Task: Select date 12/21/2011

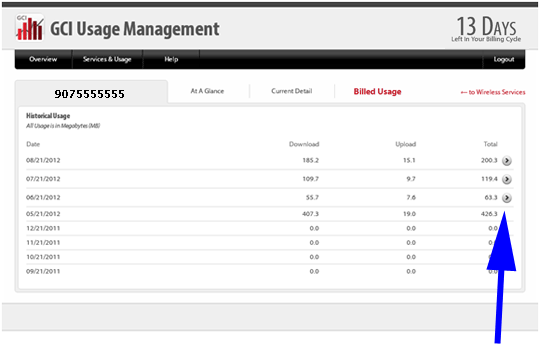Action: click(x=43, y=228)
